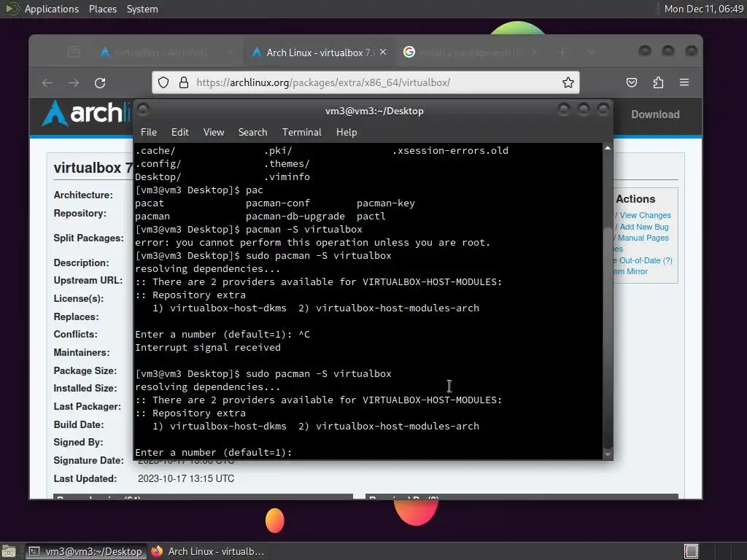
Task: Click the Download From Mirror link
Action: coord(631,271)
